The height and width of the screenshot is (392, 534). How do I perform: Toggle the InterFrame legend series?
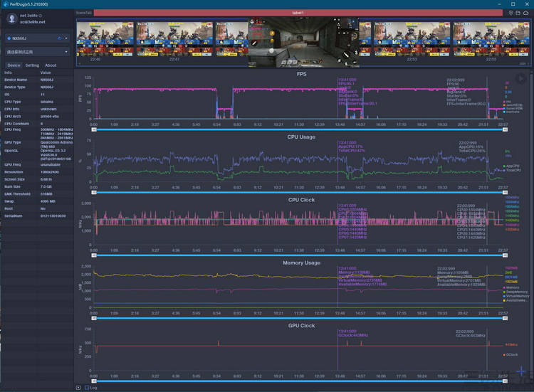pos(511,112)
